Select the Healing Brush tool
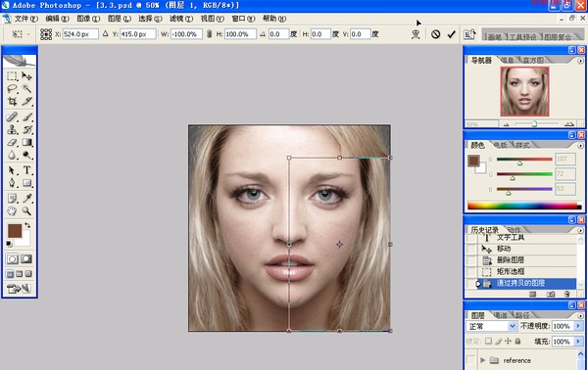 click(x=12, y=116)
